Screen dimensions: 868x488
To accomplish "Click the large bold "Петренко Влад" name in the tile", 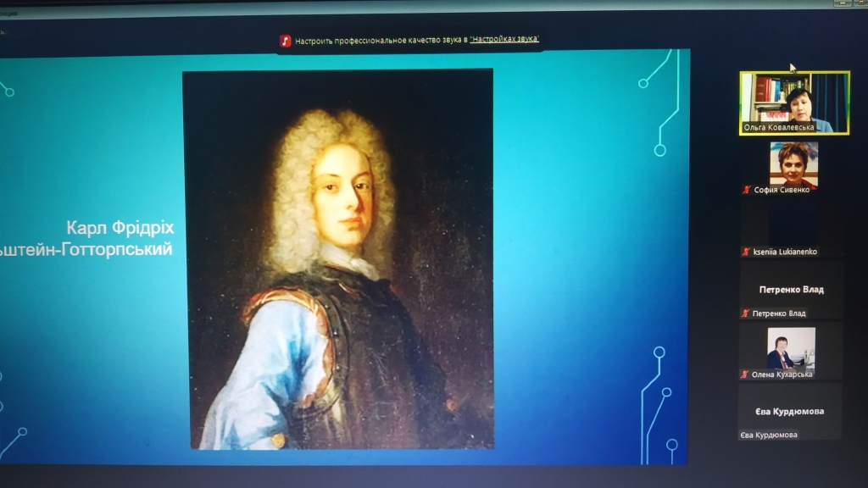I will point(792,290).
